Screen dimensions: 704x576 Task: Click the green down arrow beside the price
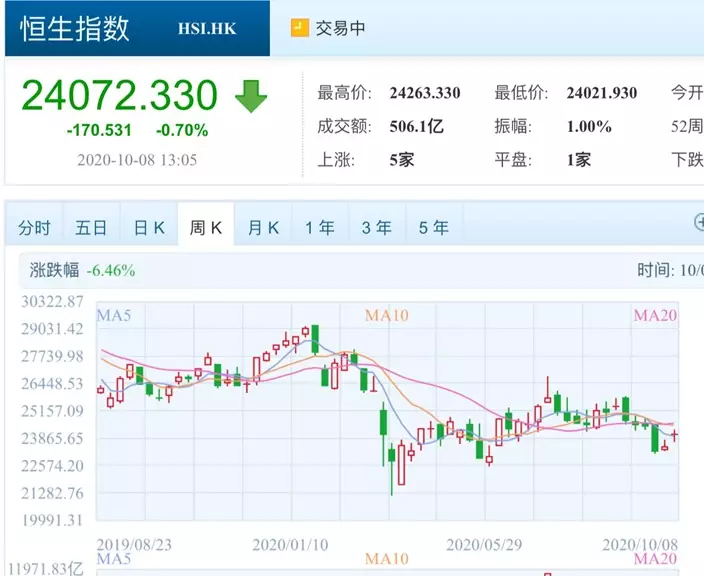point(251,95)
